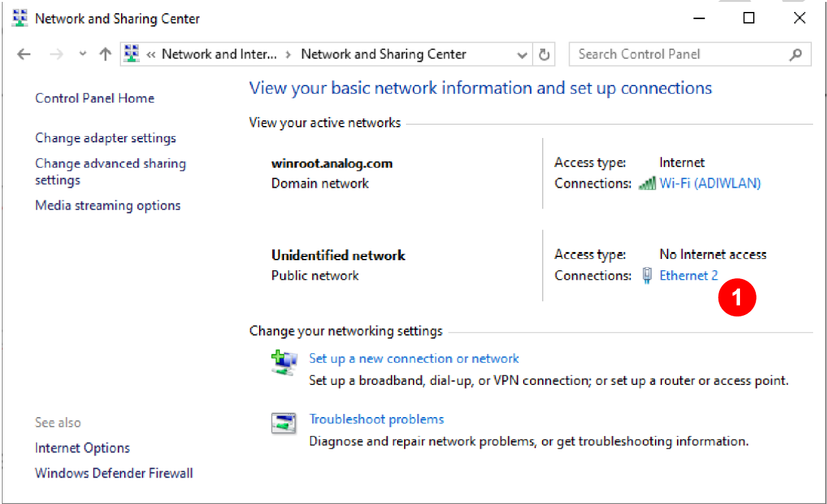
Task: Open Ethernet 2 connection status
Action: click(x=688, y=275)
